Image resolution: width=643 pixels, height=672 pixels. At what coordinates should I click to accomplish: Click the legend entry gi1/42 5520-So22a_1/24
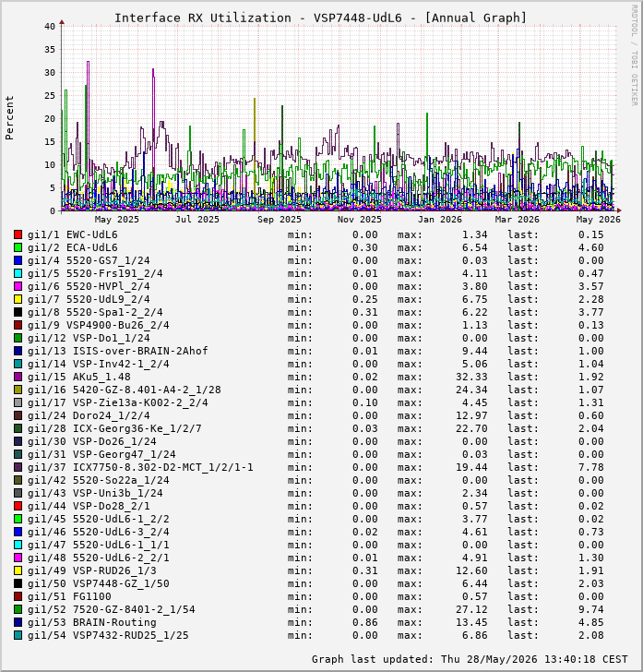[x=99, y=480]
